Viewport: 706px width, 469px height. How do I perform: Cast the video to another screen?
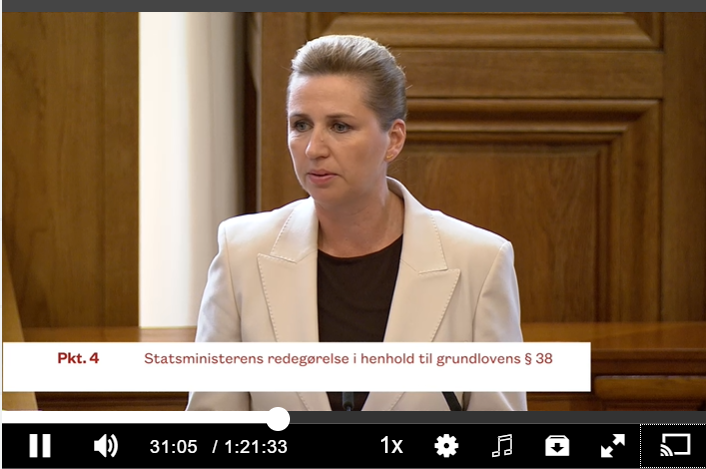pyautogui.click(x=676, y=444)
